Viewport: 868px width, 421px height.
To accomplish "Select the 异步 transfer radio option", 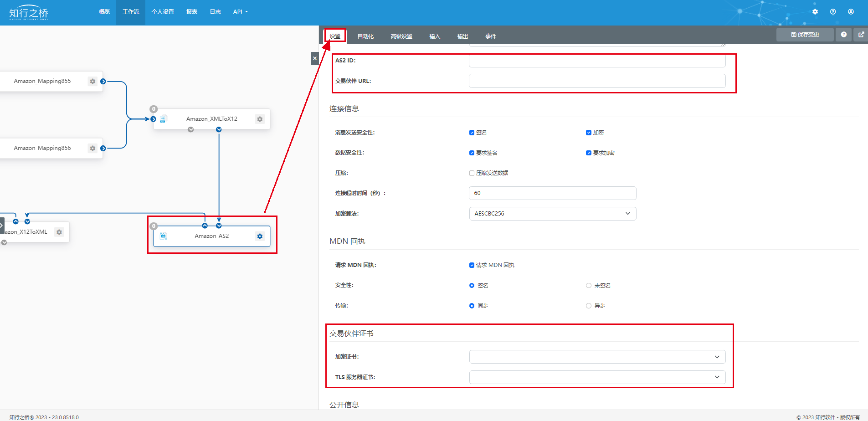I will (589, 306).
